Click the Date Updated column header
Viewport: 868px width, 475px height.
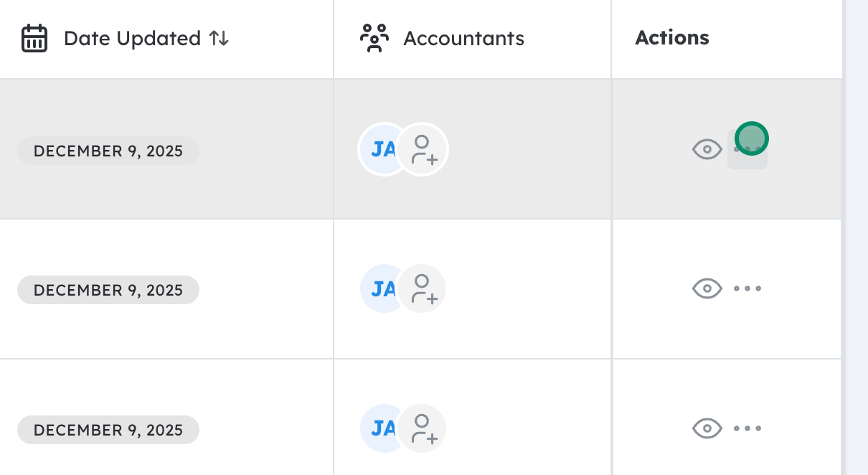[x=132, y=39]
